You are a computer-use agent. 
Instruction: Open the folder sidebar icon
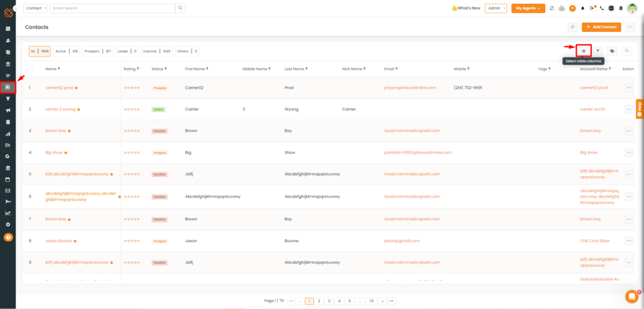(8, 145)
